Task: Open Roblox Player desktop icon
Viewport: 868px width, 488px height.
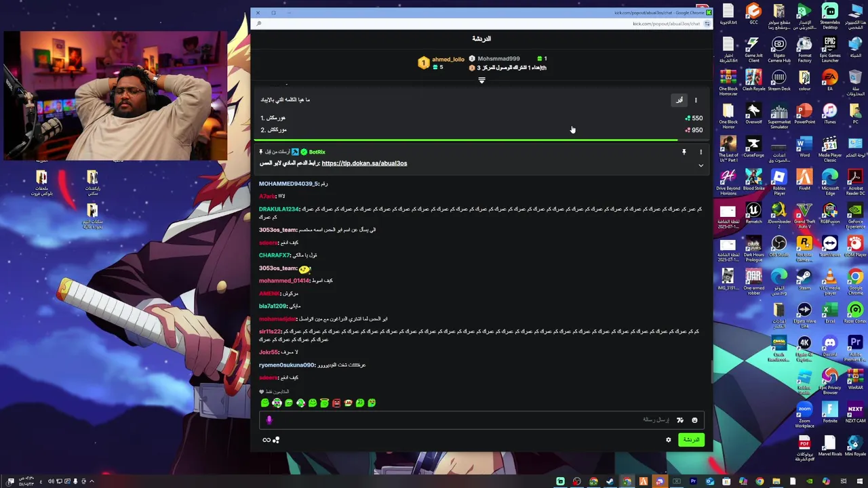Action: point(778,182)
